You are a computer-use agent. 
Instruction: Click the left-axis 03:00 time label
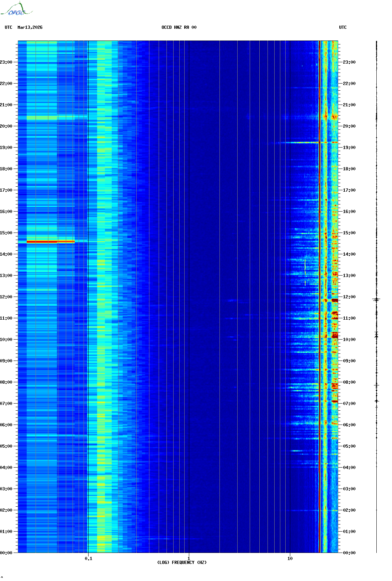point(6,489)
